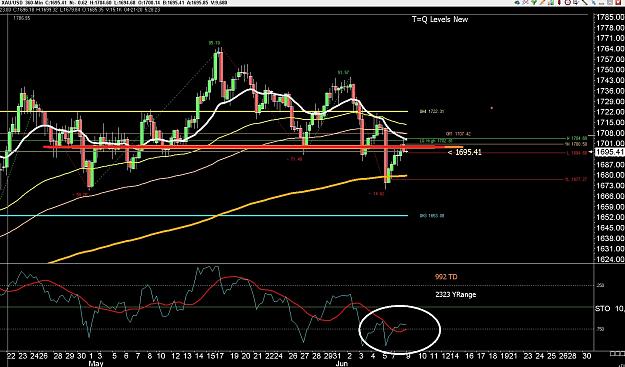Select the diagonal trend line tool

click(x=585, y=2)
